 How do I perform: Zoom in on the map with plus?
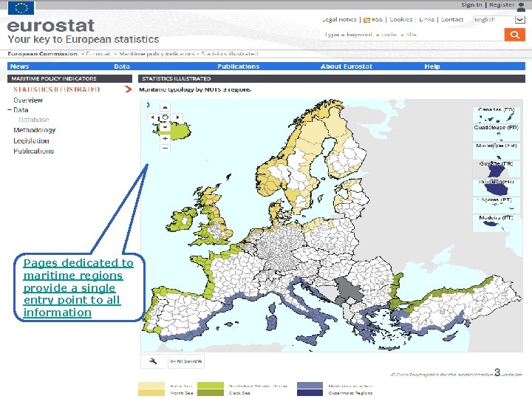[165, 138]
